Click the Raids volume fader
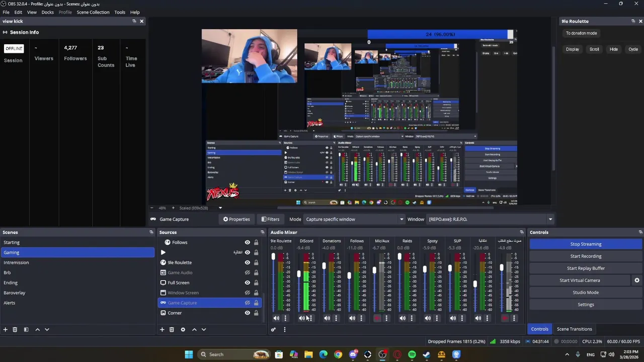 (x=399, y=257)
